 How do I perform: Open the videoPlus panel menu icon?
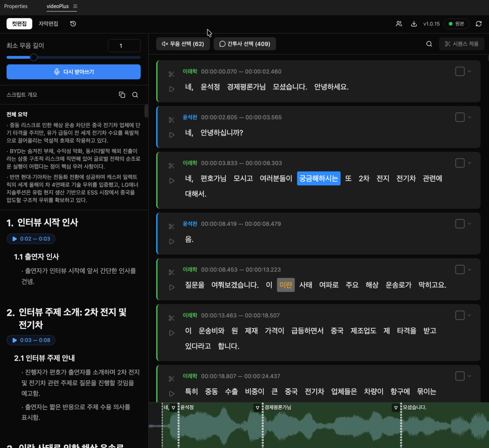tap(75, 6)
